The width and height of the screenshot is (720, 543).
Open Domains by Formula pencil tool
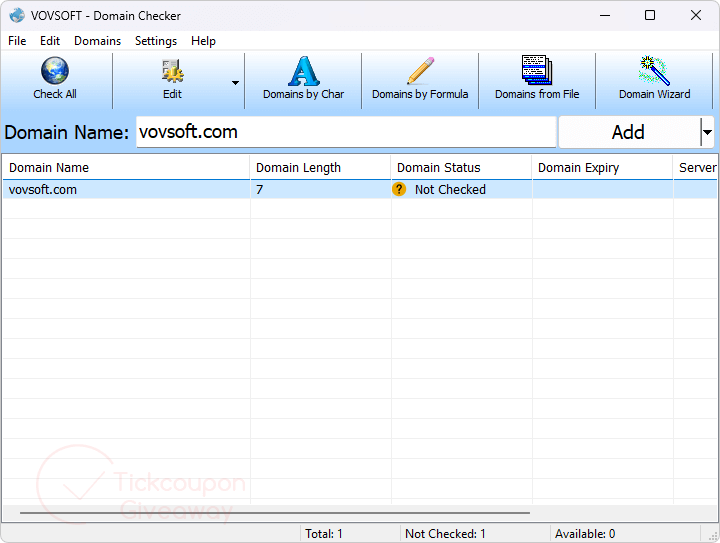pos(420,80)
